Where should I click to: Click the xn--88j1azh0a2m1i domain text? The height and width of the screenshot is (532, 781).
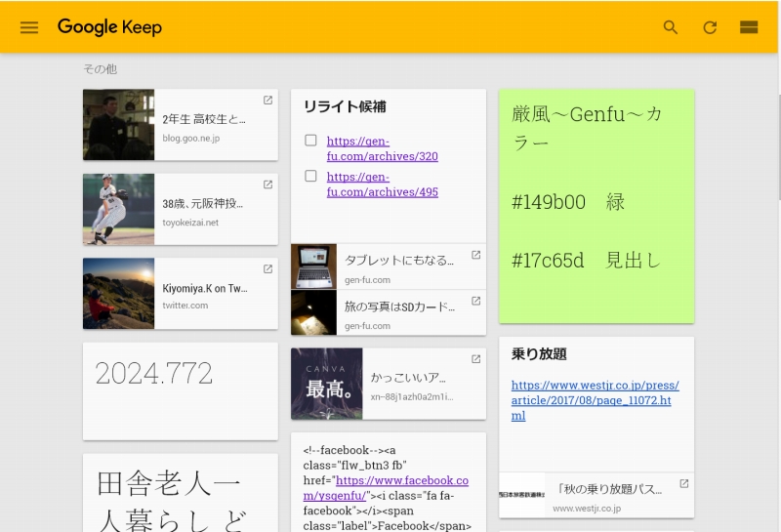[411, 397]
